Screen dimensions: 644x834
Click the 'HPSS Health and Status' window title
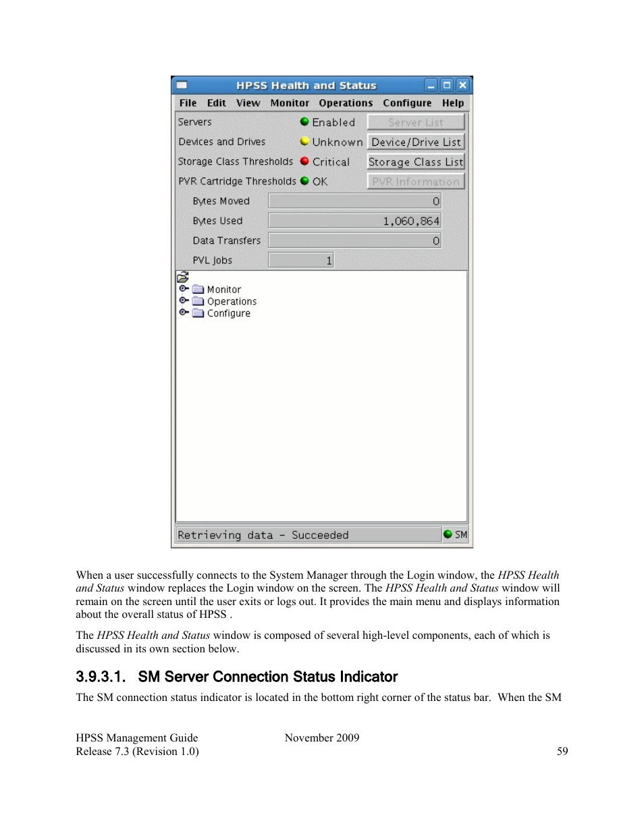tap(306, 85)
